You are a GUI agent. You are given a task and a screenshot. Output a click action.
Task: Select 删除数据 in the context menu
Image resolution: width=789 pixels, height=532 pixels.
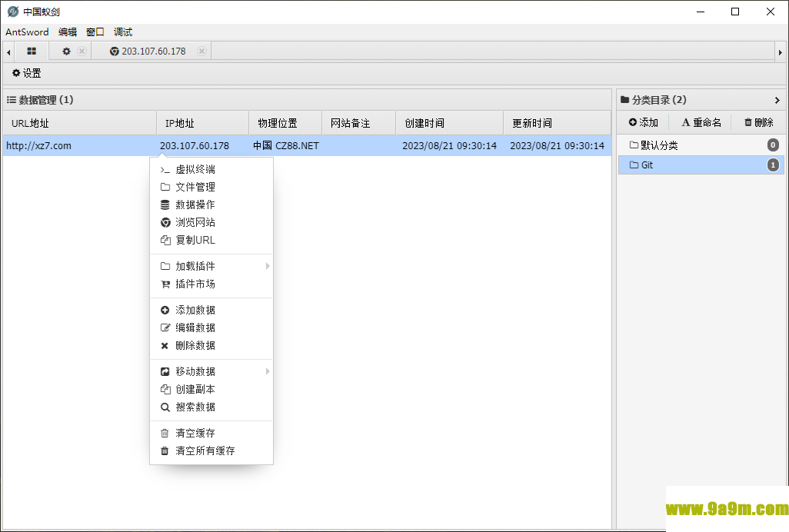click(211, 345)
